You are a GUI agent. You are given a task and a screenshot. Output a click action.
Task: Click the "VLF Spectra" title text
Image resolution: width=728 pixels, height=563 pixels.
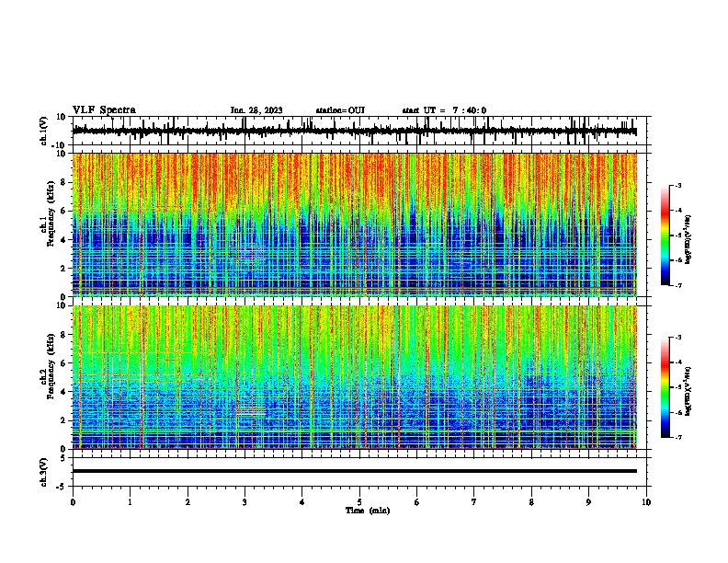click(104, 110)
